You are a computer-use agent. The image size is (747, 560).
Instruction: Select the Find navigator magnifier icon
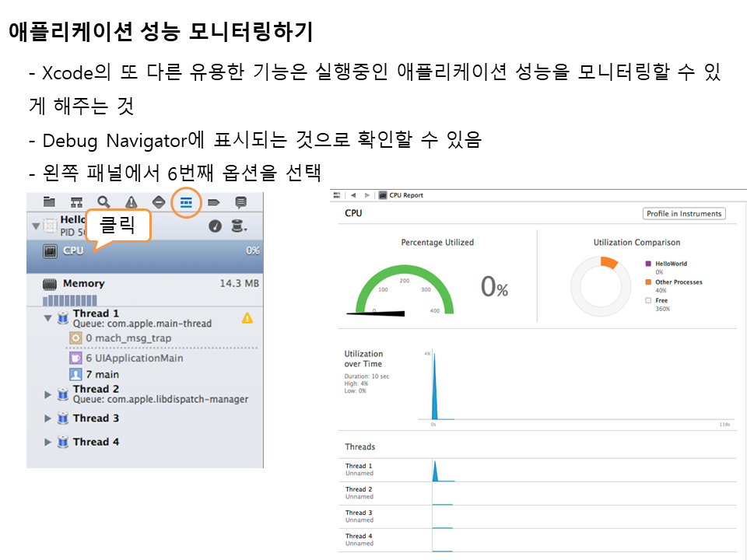click(x=103, y=202)
